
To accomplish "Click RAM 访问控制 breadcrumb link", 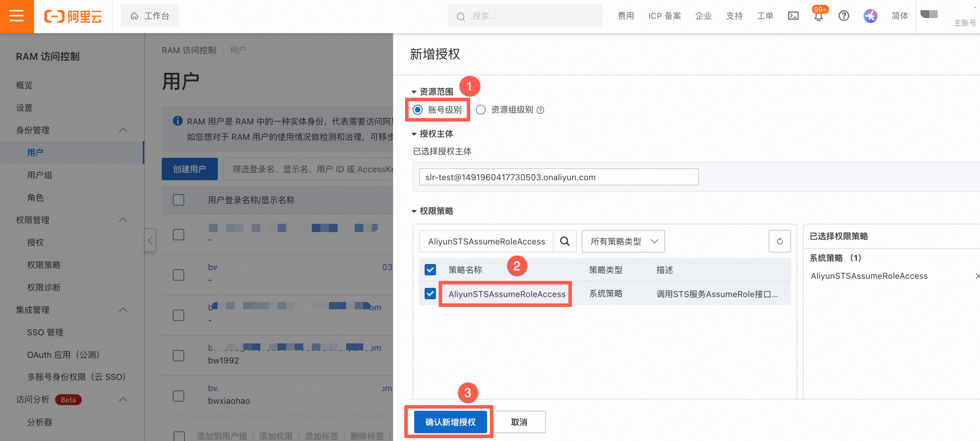I will pos(189,50).
